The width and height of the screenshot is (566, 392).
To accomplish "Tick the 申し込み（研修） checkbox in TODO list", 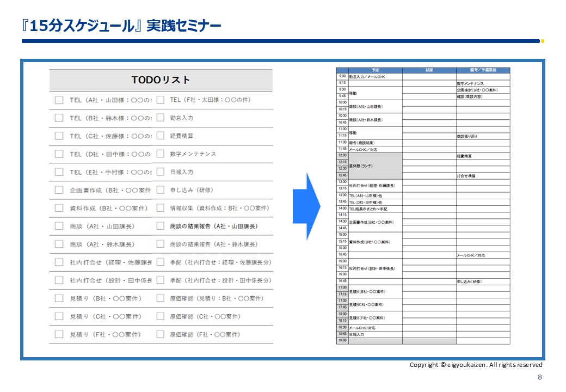I will tap(160, 190).
